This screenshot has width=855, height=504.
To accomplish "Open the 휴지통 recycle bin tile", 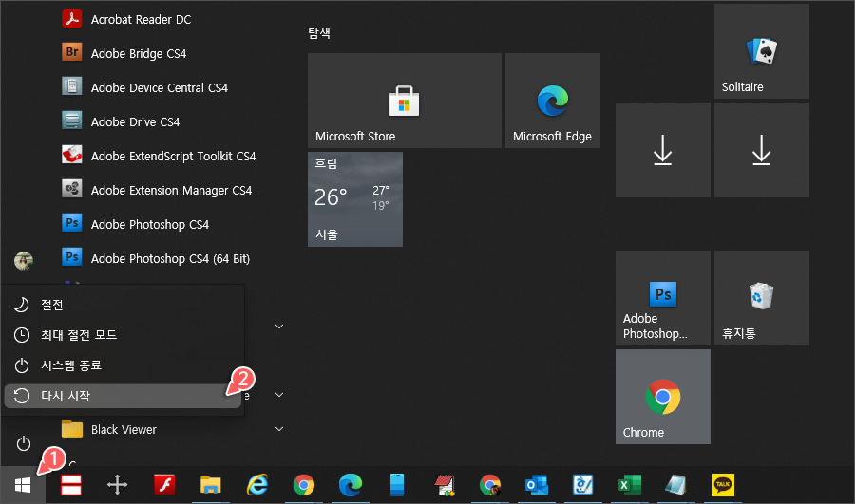I will tap(761, 298).
